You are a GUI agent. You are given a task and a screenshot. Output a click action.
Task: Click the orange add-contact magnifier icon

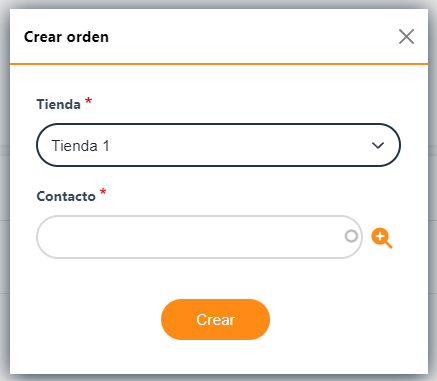382,238
